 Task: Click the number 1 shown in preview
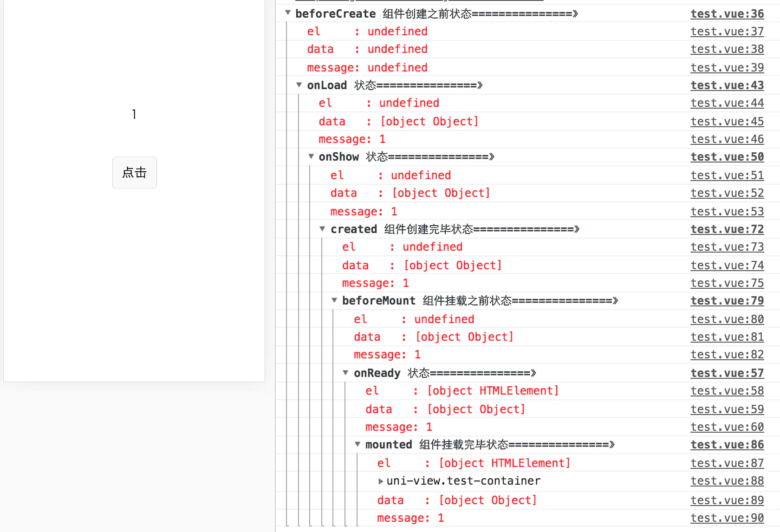click(134, 114)
